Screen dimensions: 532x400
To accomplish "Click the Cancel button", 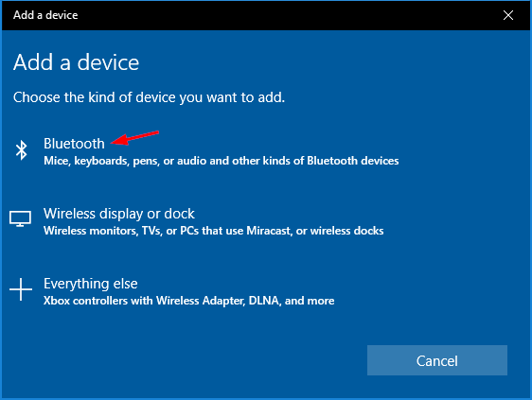I will [x=437, y=360].
